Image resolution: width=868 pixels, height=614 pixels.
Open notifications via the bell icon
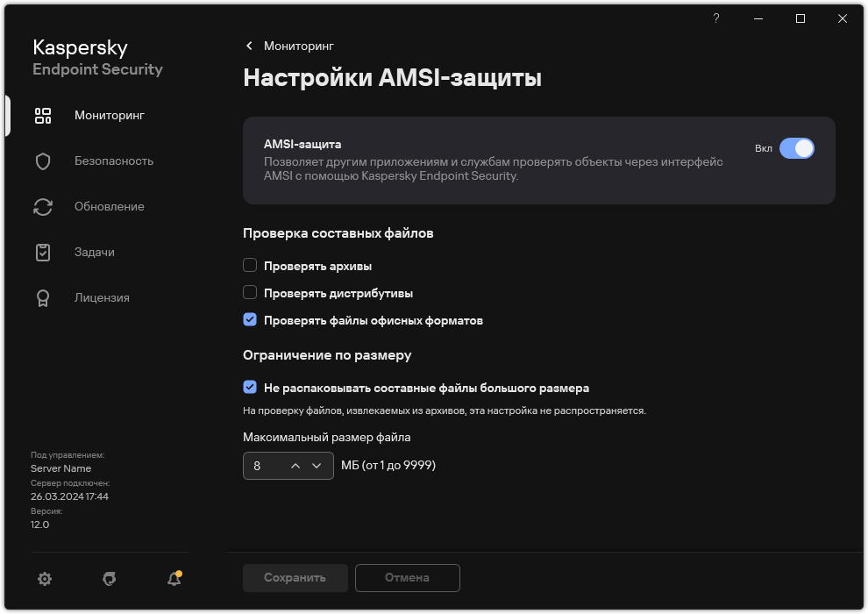coord(173,580)
